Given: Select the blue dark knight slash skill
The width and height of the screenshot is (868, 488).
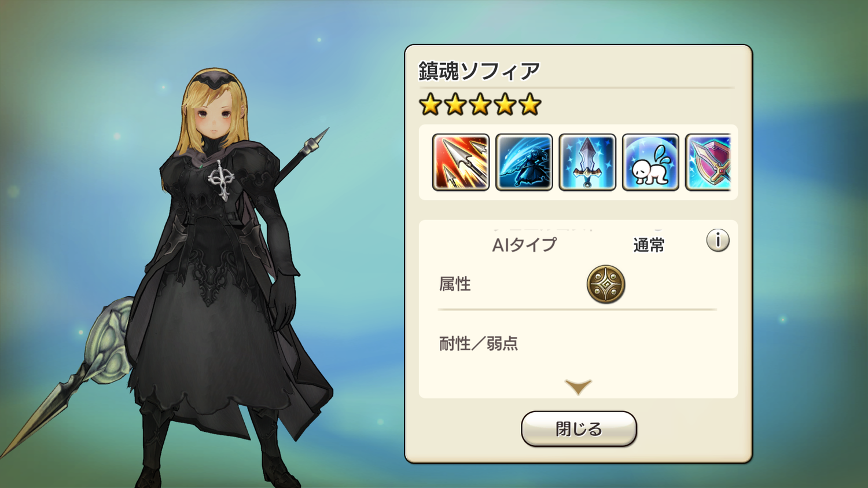Looking at the screenshot, I should tap(524, 162).
